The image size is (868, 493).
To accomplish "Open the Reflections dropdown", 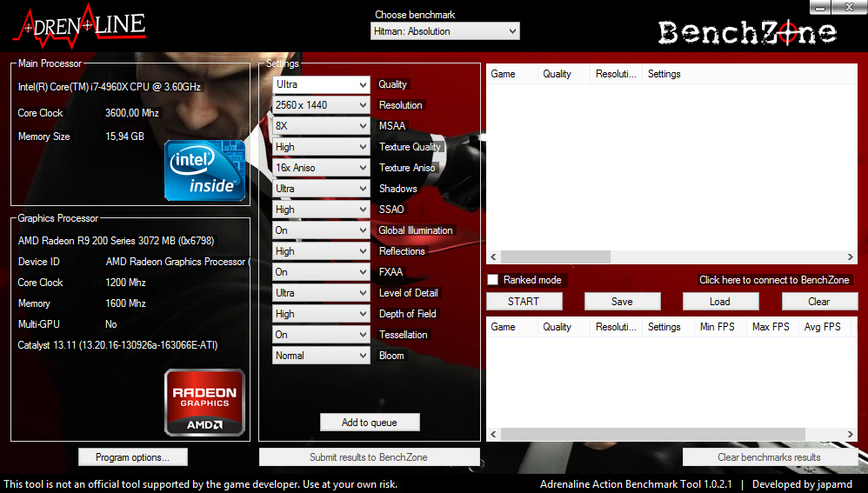I will tap(321, 251).
